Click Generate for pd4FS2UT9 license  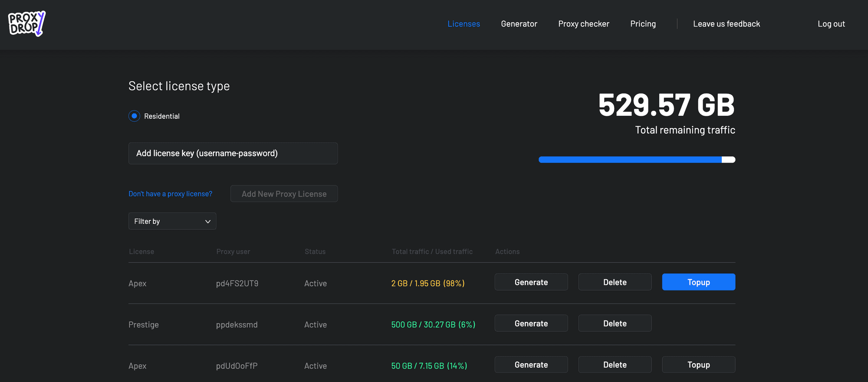[531, 282]
